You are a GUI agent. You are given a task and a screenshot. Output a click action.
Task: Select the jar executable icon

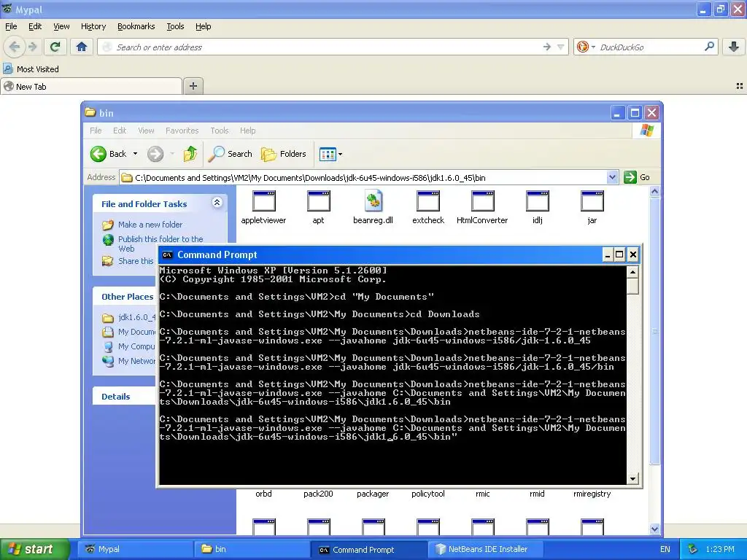(592, 201)
